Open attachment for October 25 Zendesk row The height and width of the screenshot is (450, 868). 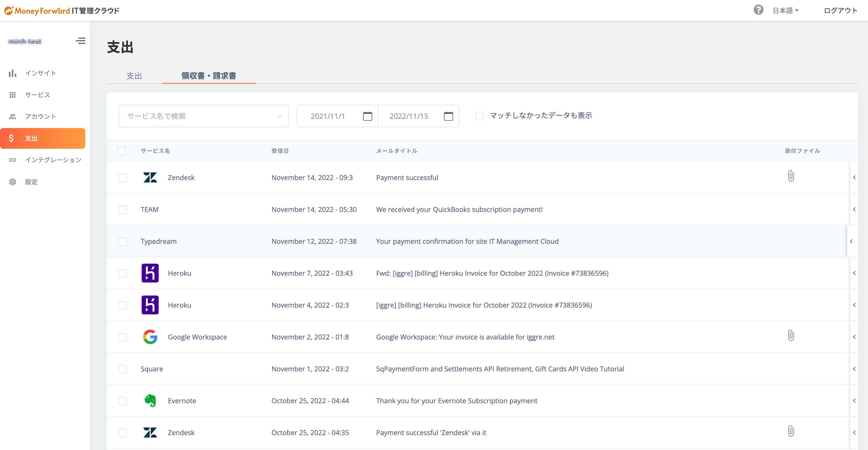[x=791, y=431]
